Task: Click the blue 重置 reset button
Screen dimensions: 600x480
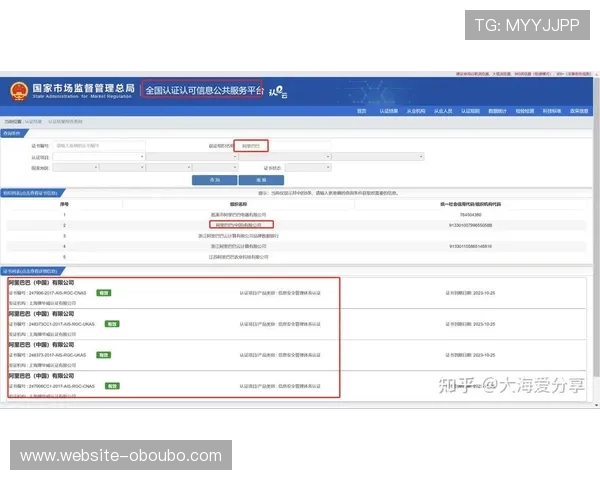Action: tap(261, 180)
